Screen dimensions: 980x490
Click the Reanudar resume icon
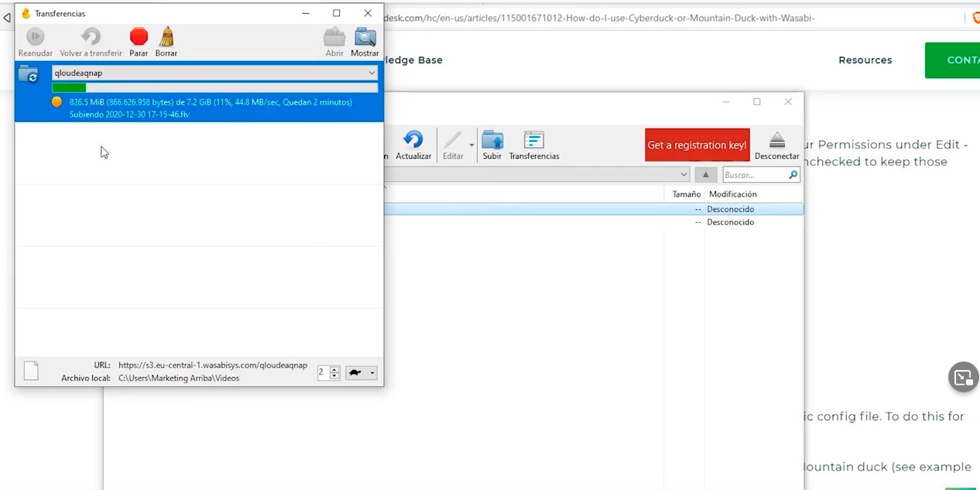click(35, 36)
